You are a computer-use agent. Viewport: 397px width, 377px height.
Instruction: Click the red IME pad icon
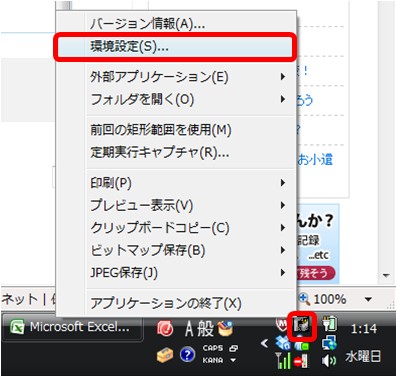tap(165, 329)
